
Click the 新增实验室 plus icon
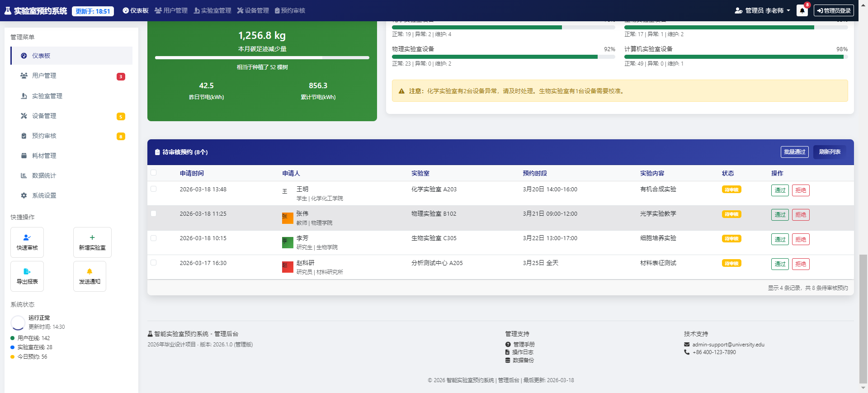pos(92,237)
